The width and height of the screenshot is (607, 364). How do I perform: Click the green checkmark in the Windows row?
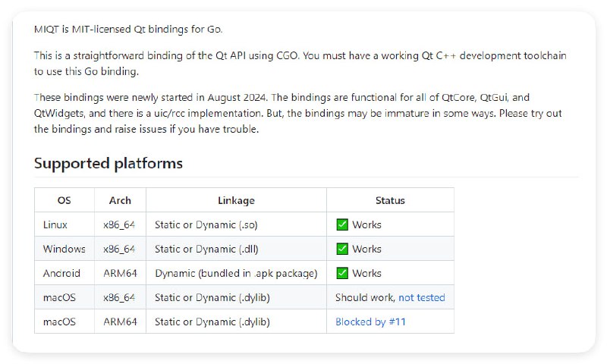click(x=342, y=249)
